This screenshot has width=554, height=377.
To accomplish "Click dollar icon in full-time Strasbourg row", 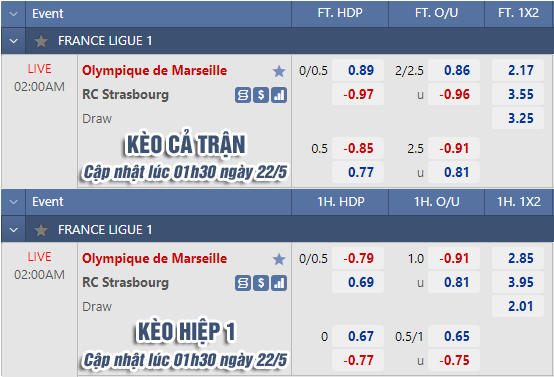I will 261,95.
